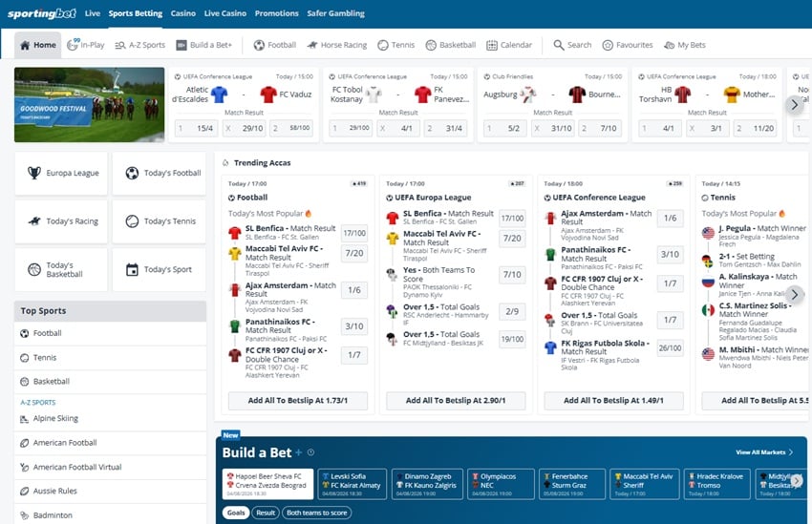Viewport: 812px width, 524px height.
Task: Select Tennis in the top toolbar
Action: (396, 45)
